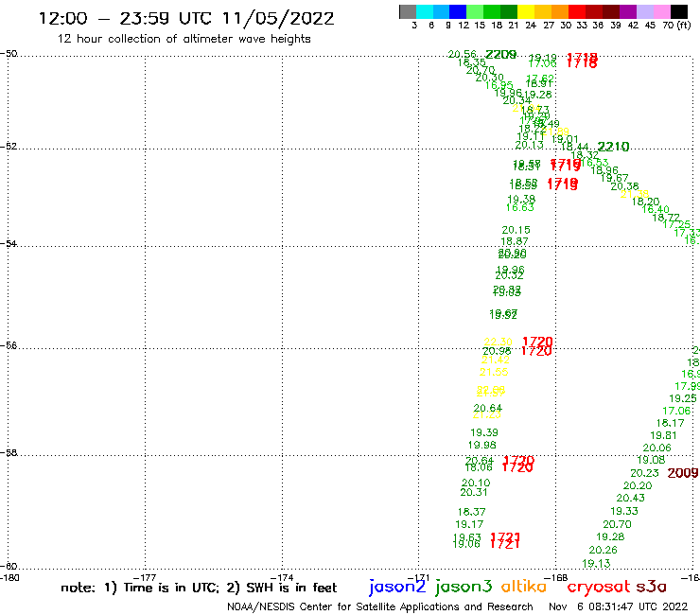Click the wave height value 20.15
700x615 pixels.
(x=516, y=230)
